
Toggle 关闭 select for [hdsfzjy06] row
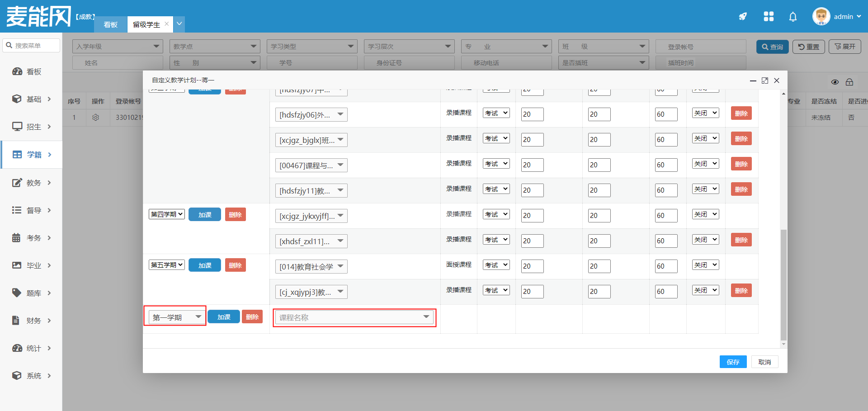coord(705,113)
